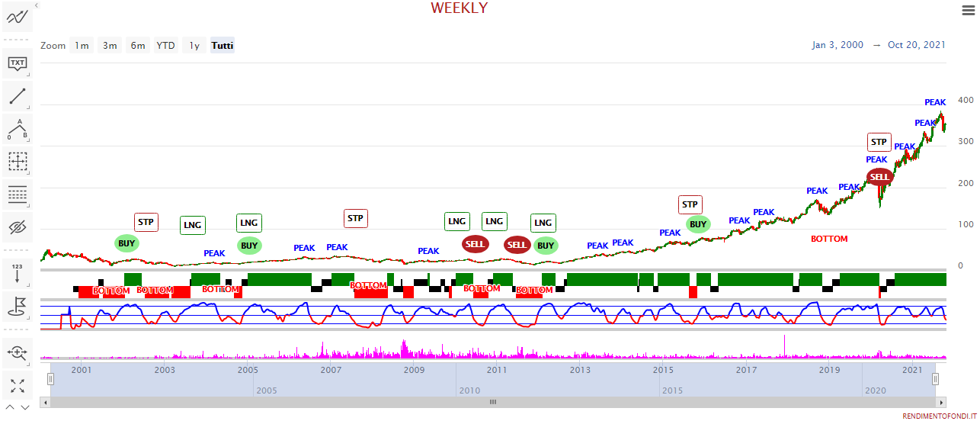Click the Jan 3, 2000 start date
980x421 pixels.
(x=837, y=45)
